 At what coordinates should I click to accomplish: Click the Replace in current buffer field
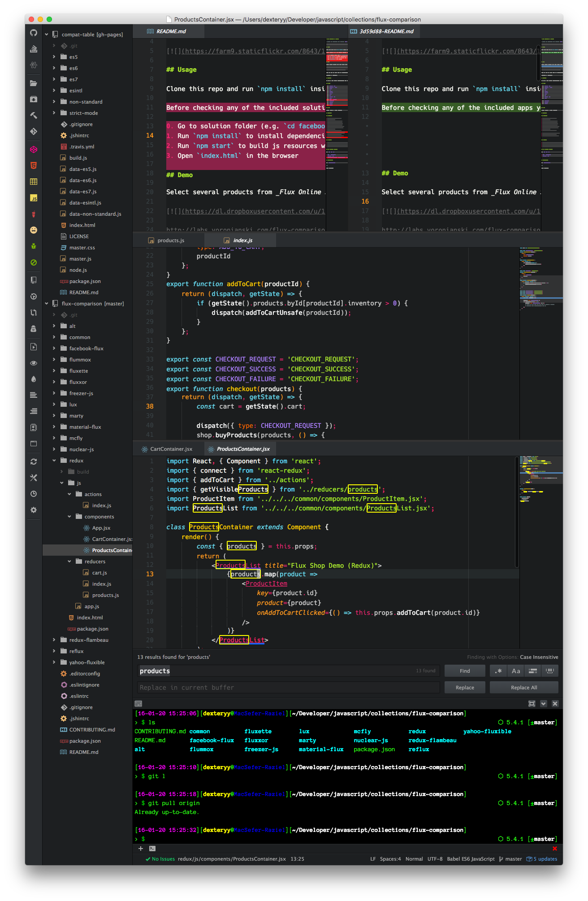[289, 688]
